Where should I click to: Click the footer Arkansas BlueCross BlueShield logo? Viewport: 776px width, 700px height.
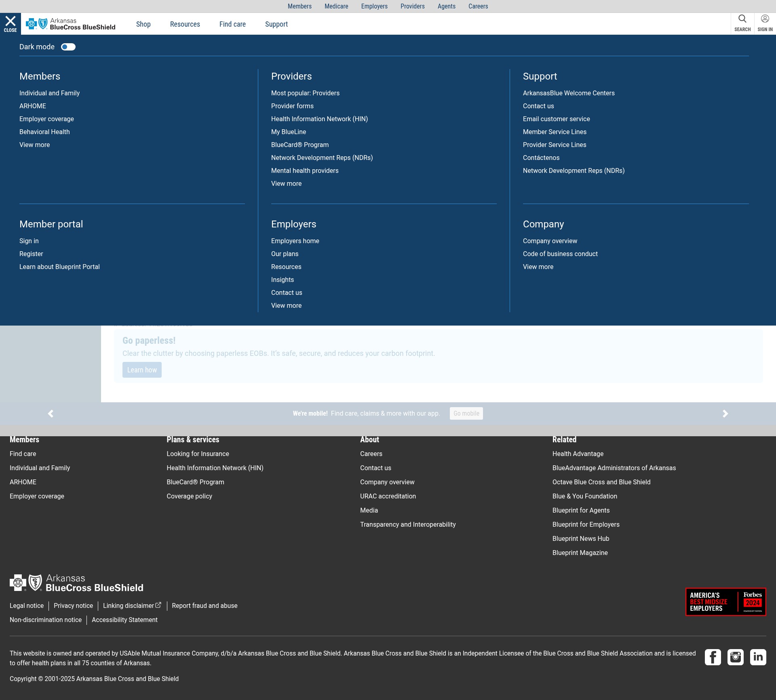[x=76, y=583]
